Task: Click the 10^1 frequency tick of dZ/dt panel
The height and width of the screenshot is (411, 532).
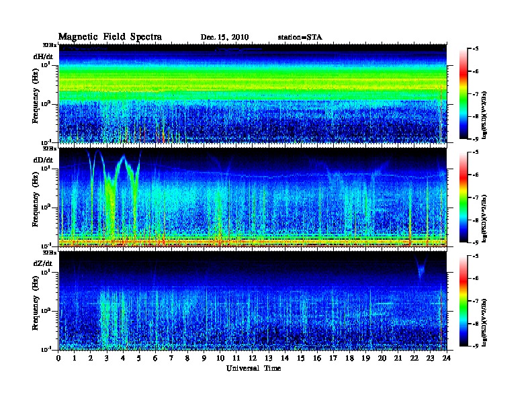Action: (46, 272)
